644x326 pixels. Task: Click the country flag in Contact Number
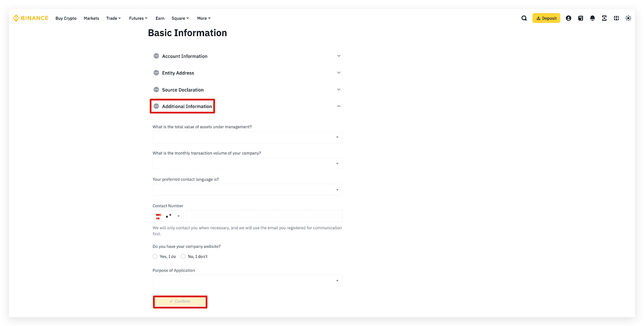158,216
